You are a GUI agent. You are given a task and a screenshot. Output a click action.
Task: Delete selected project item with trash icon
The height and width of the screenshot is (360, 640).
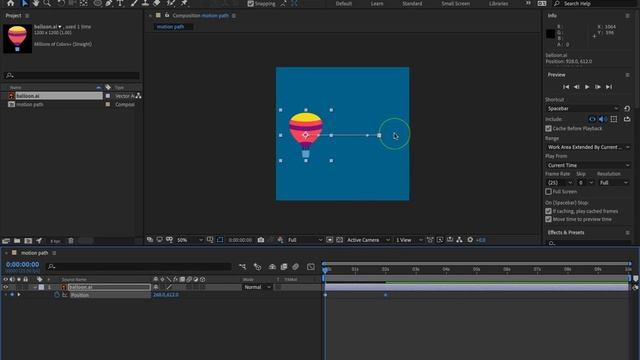click(x=71, y=241)
